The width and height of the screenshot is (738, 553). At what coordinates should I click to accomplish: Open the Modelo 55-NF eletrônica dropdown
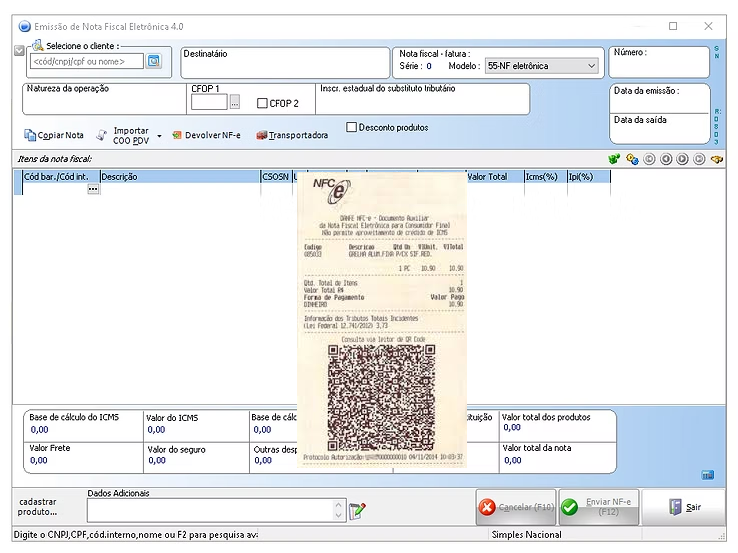coord(541,66)
